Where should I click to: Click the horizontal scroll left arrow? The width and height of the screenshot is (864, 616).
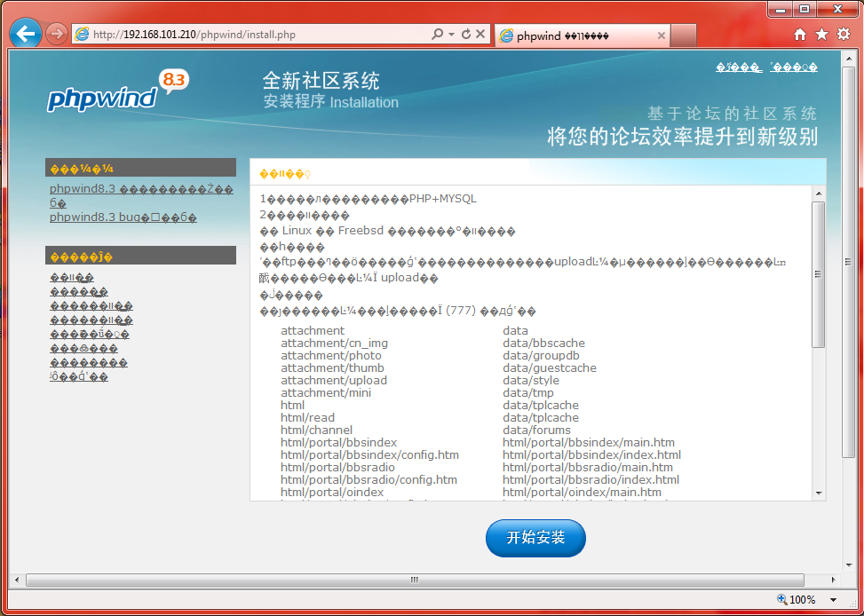click(x=17, y=580)
